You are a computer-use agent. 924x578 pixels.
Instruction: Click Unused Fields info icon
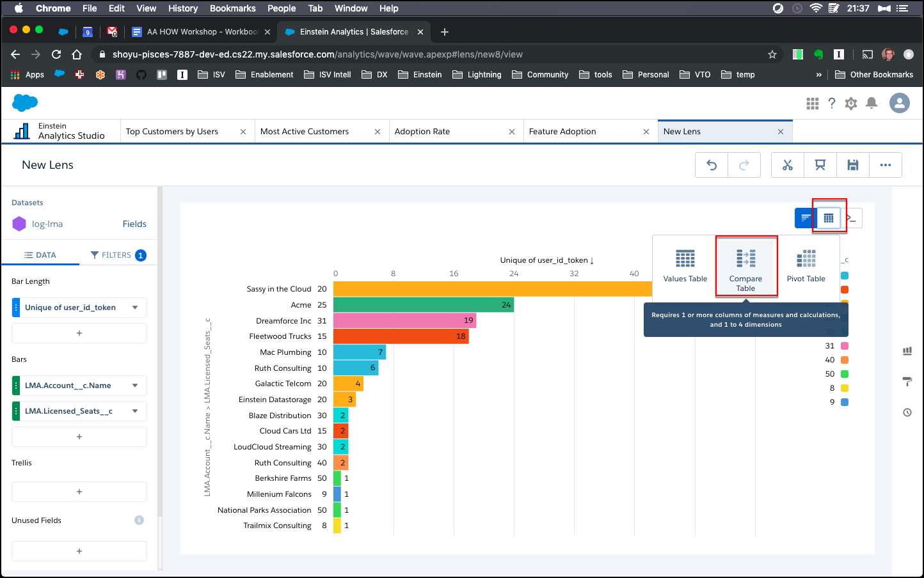tap(139, 520)
